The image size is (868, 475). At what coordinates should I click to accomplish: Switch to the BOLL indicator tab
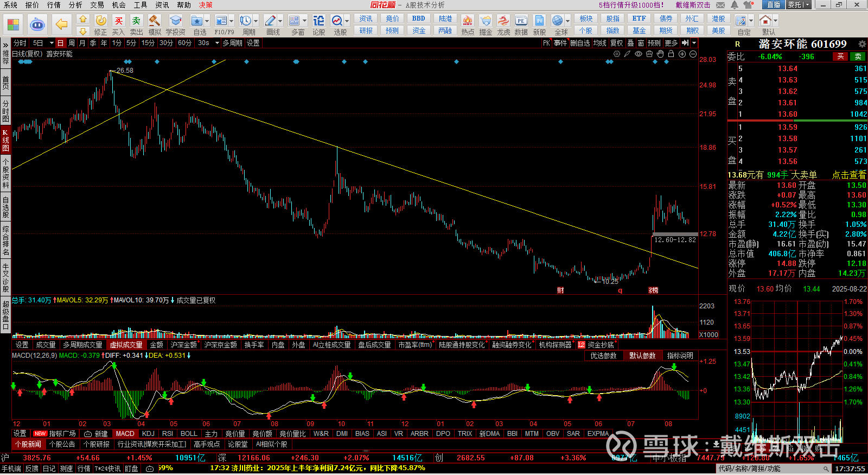click(189, 434)
